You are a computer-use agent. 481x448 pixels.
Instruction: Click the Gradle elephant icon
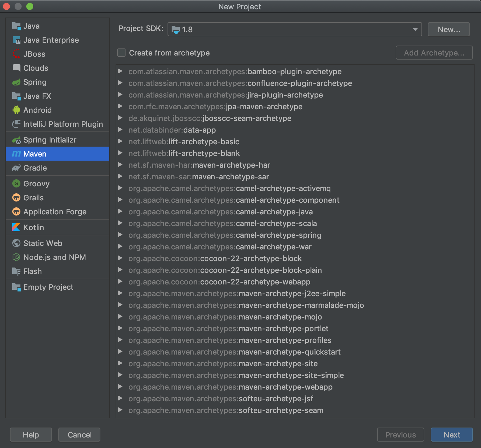point(16,168)
